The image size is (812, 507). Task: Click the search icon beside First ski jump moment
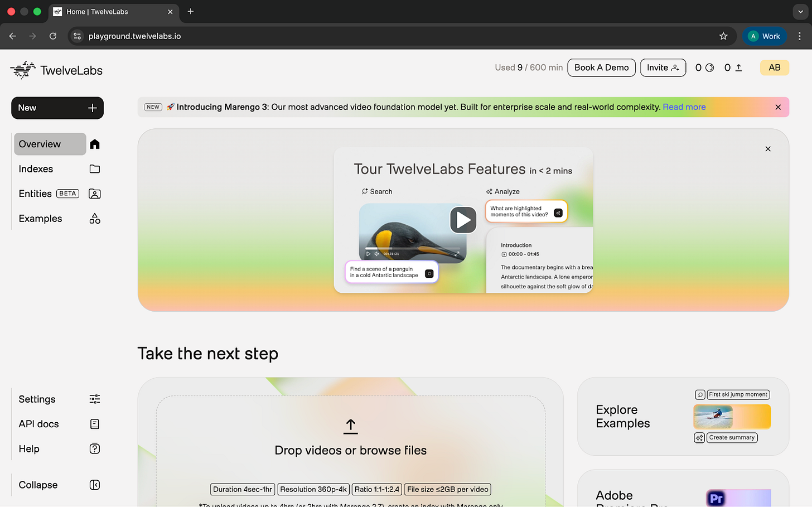[x=700, y=395]
